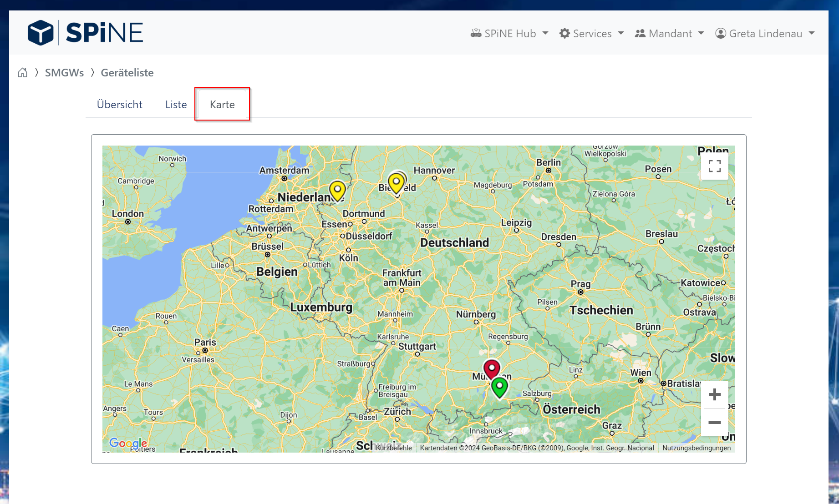Go to the SMGWs breadcrumb
Viewport: 839px width, 504px height.
[64, 73]
